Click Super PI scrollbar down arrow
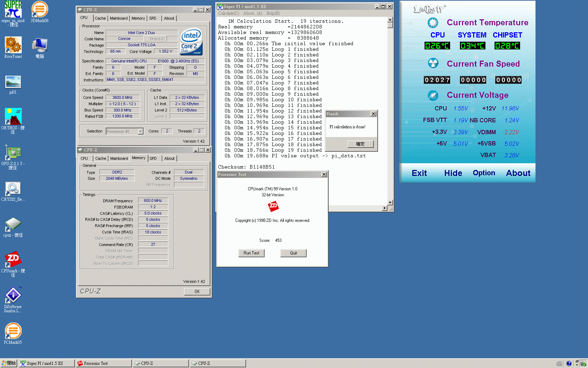The height and width of the screenshot is (368, 588). click(390, 203)
